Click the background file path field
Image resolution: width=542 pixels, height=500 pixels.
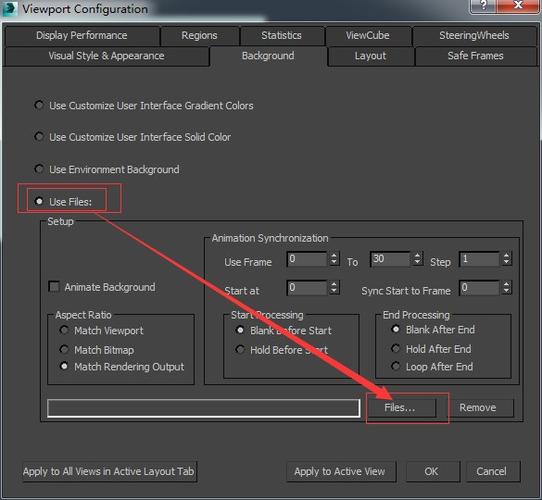[x=204, y=408]
